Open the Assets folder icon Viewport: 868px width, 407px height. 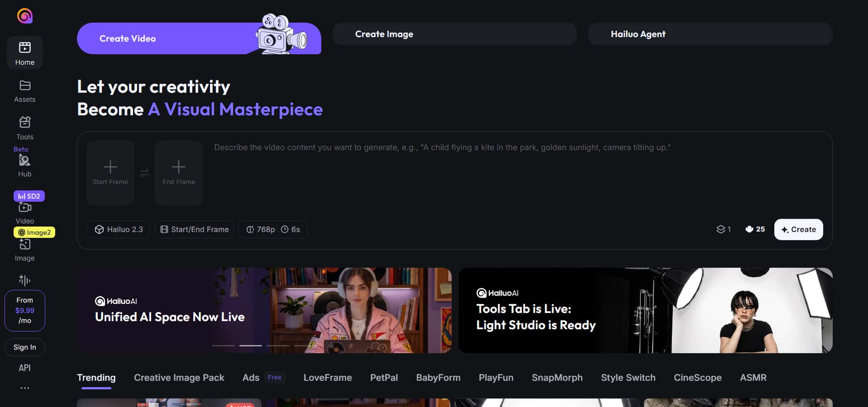pos(25,85)
